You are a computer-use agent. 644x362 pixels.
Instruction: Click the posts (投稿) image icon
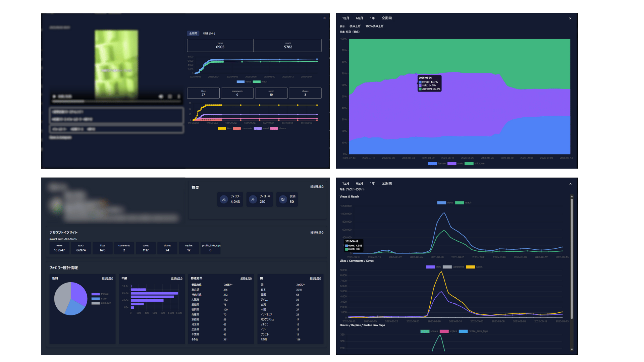pos(283,199)
